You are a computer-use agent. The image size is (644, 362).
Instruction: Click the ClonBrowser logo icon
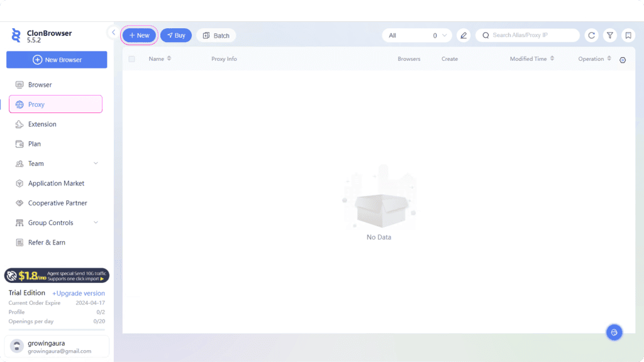click(16, 35)
